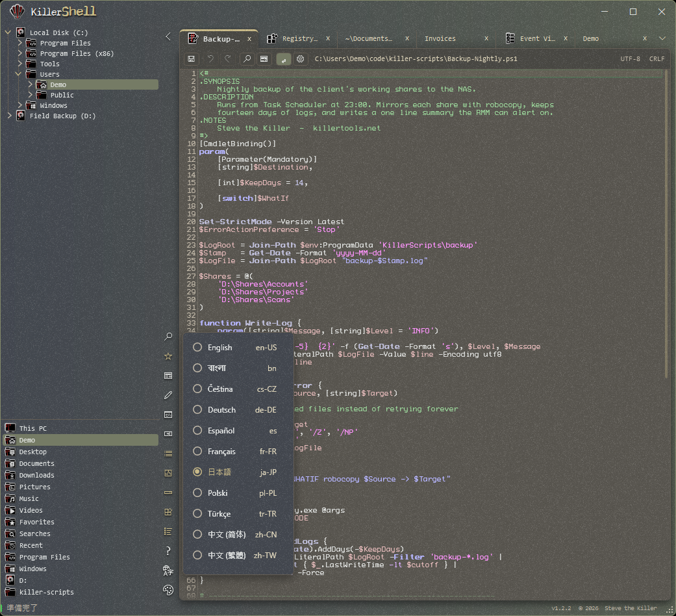Click the Field Backup (D:) drive icon
Screen dimensions: 676x616
[x=20, y=116]
